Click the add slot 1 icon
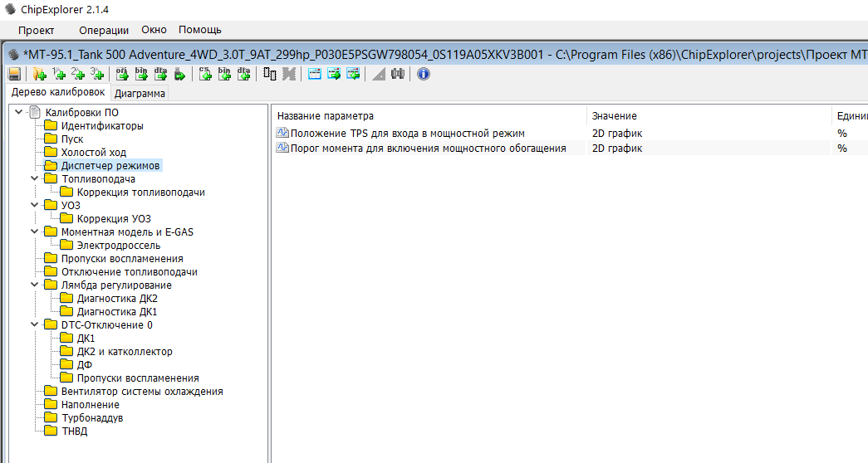This screenshot has height=463, width=868. 59,74
